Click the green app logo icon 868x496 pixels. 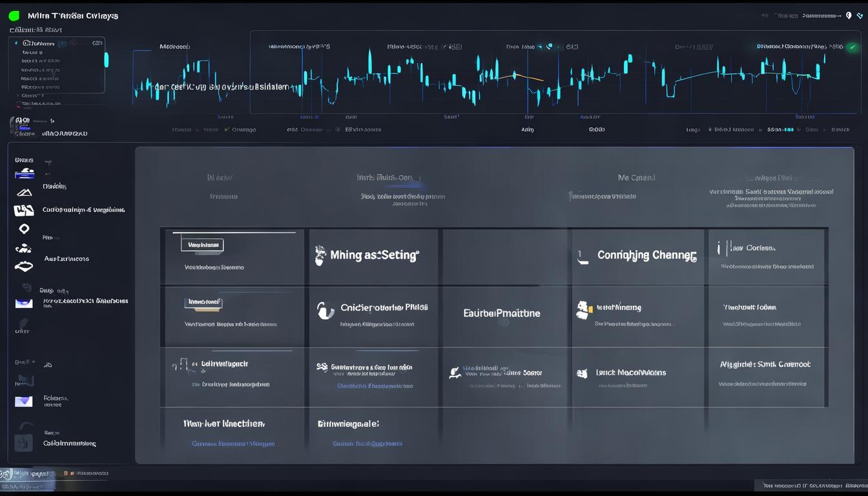(14, 15)
